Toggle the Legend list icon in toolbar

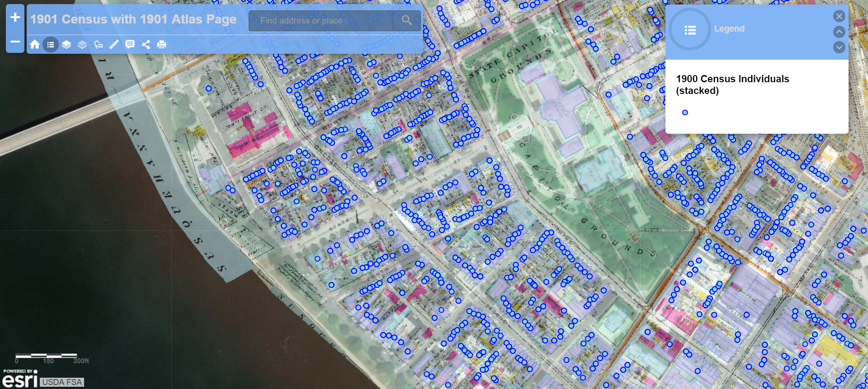click(51, 44)
